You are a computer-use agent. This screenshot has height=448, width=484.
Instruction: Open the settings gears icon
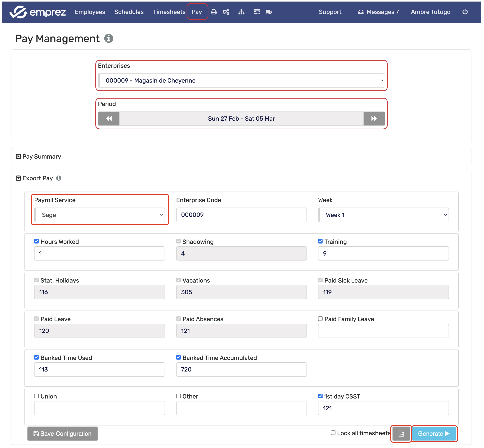(x=226, y=12)
